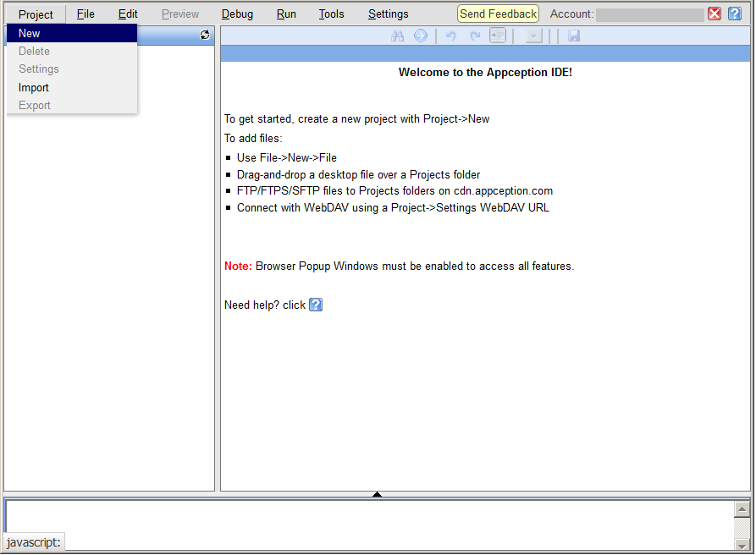The image size is (756, 555).
Task: Expand the console panel using the black triangle handle
Action: point(377,494)
